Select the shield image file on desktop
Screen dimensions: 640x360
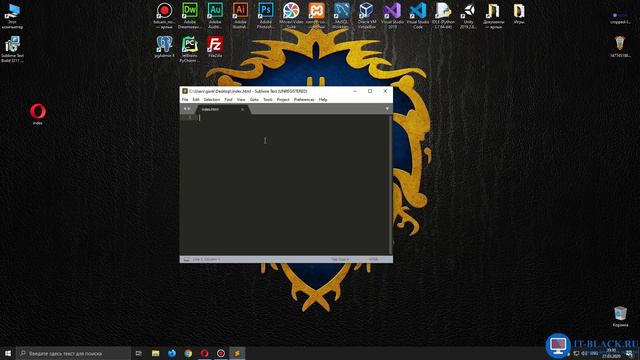click(620, 47)
